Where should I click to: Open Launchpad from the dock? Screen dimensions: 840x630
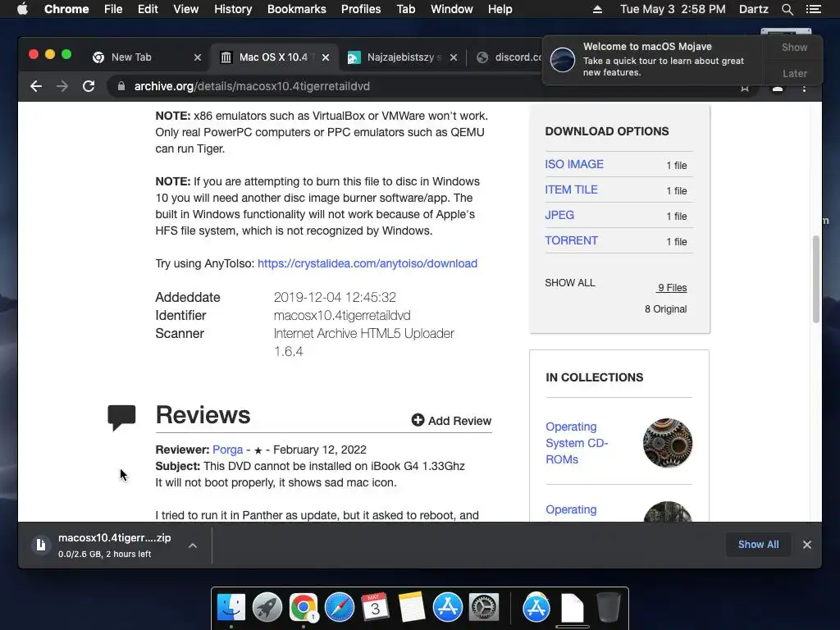pos(267,608)
